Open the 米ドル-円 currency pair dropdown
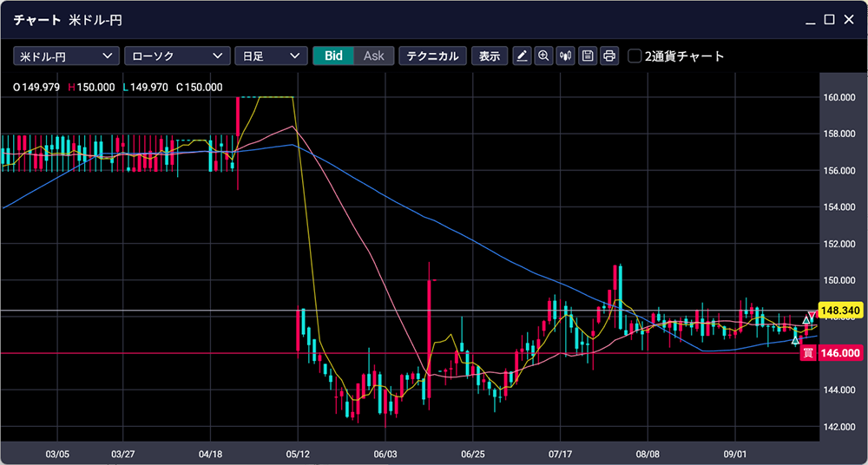868x465 pixels. (66, 56)
